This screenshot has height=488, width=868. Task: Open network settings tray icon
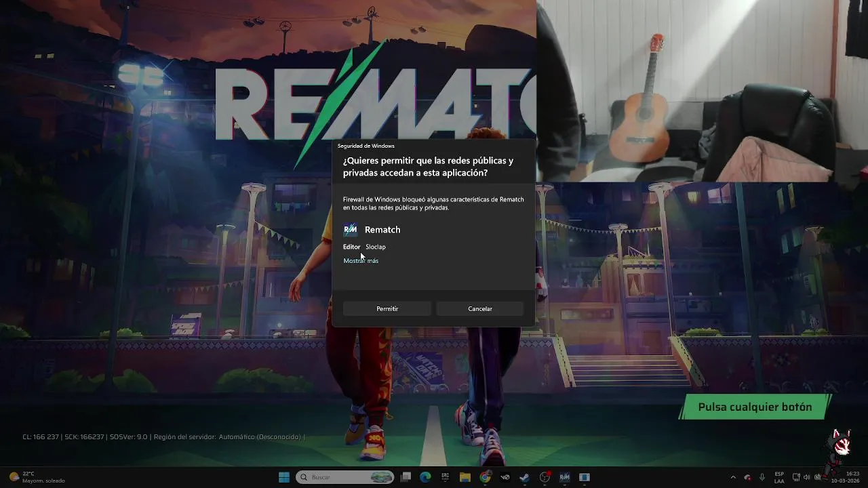pos(796,477)
